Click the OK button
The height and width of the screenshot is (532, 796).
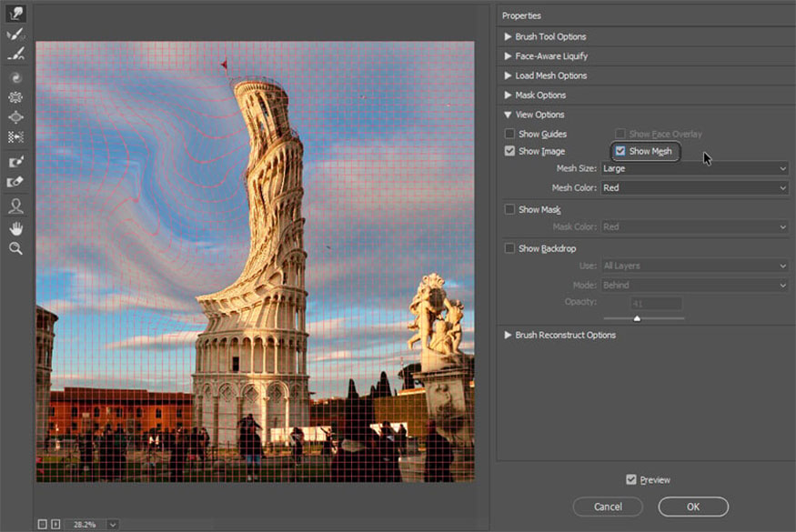693,507
